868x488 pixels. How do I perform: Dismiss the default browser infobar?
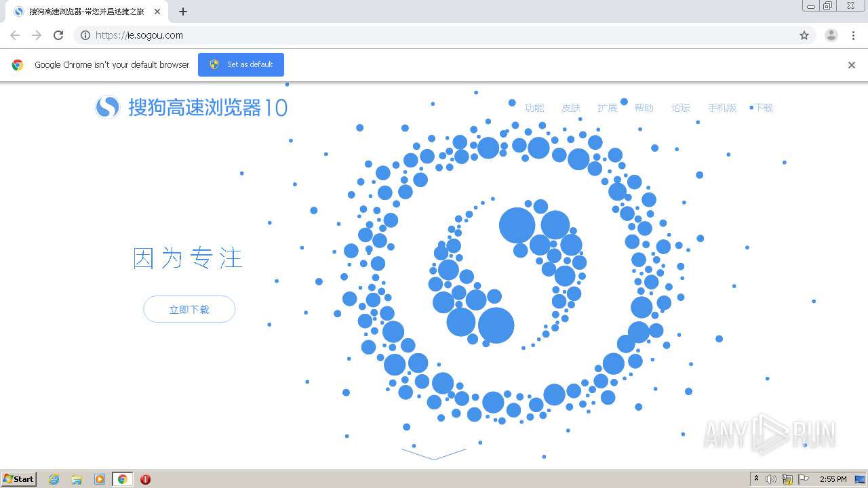pos(852,65)
